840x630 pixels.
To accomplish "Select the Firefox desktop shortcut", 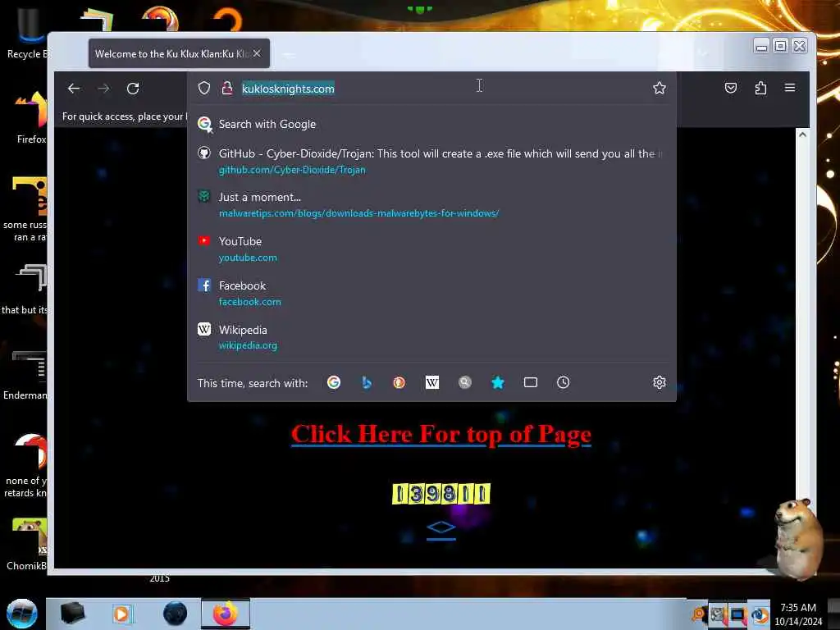I will point(30,117).
